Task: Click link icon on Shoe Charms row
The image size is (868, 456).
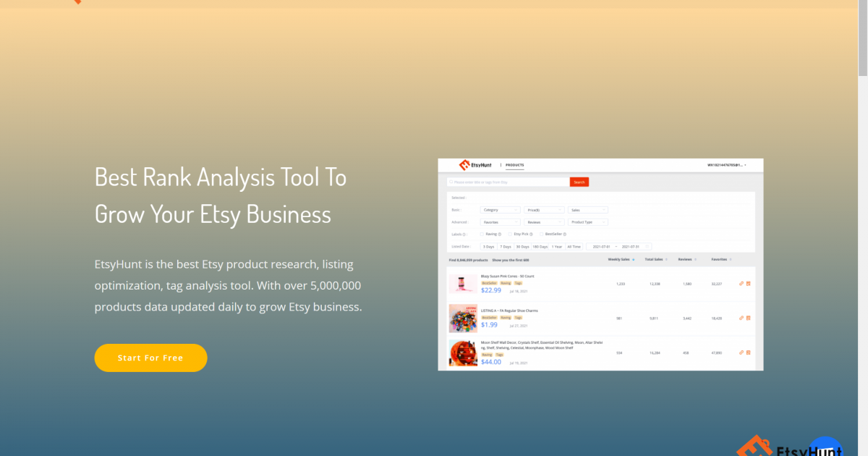Action: pyautogui.click(x=741, y=318)
